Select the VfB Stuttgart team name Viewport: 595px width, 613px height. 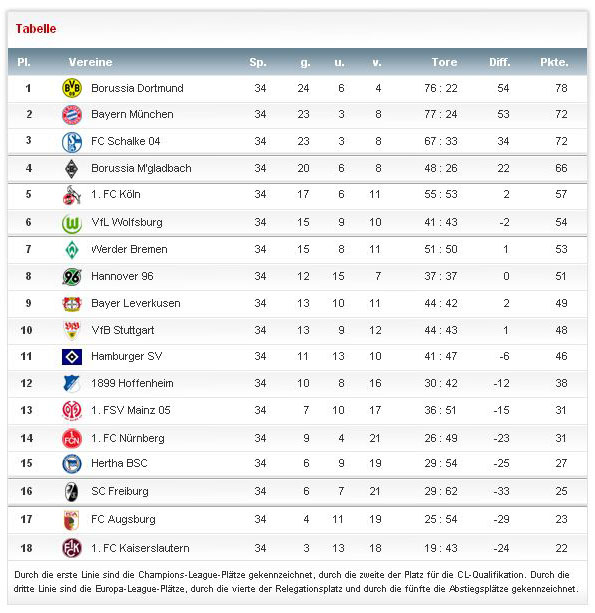(123, 330)
